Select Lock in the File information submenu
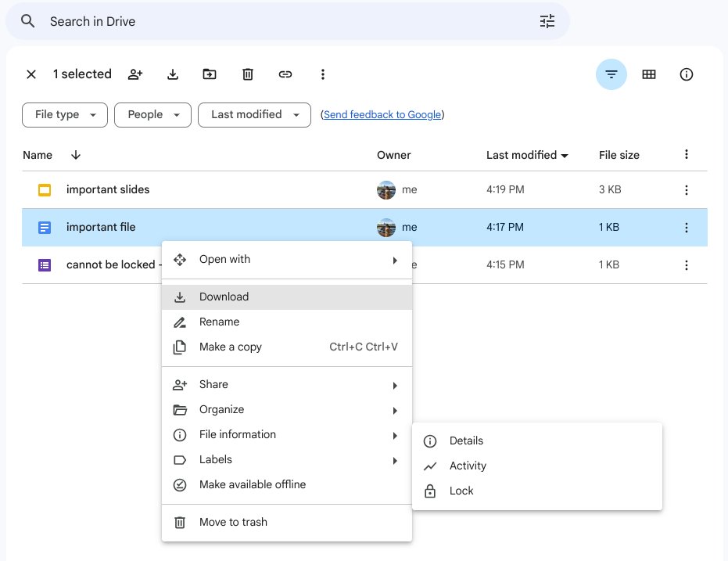The width and height of the screenshot is (728, 561). (x=461, y=491)
